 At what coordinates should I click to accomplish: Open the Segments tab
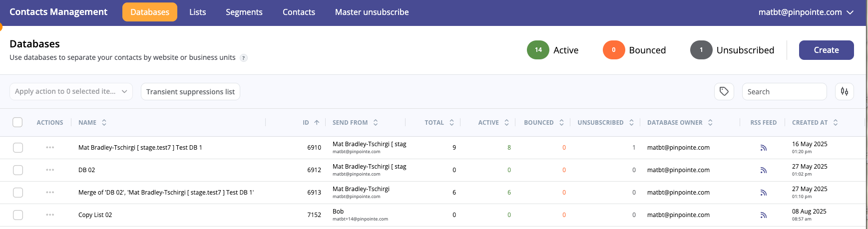(x=244, y=12)
